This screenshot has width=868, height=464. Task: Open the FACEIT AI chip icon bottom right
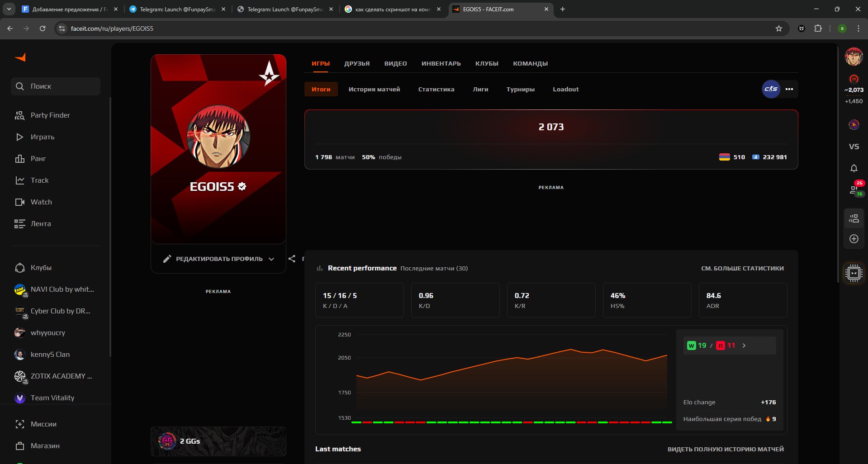[x=854, y=273]
